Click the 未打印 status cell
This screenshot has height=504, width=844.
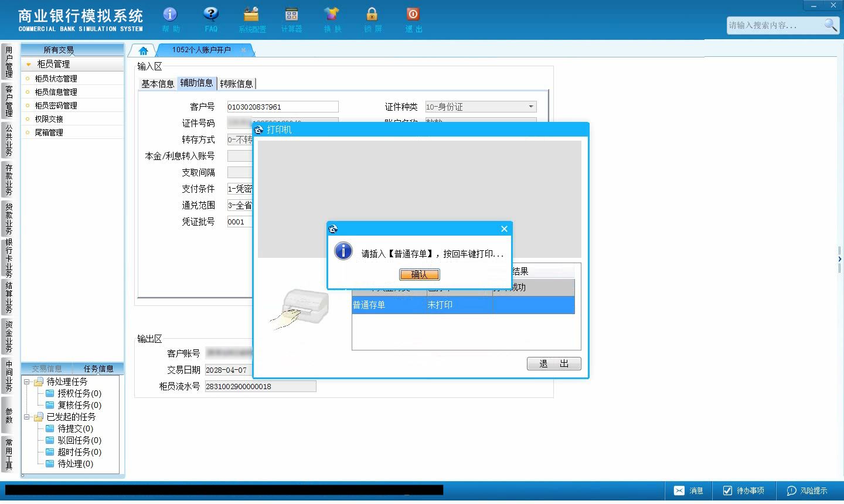pos(459,305)
